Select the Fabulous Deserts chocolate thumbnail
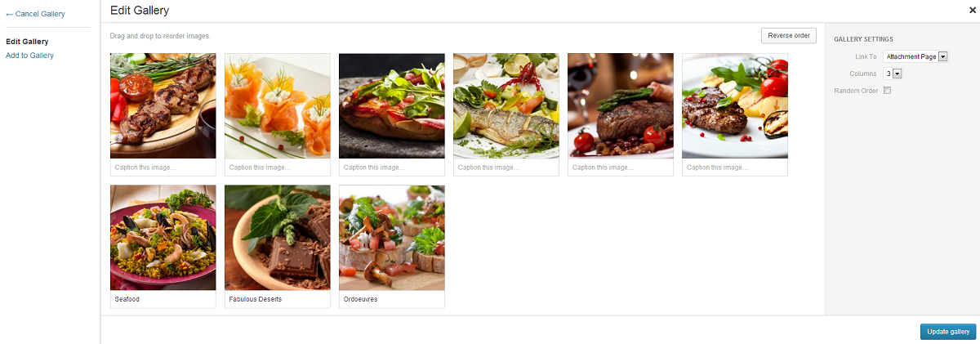Image resolution: width=980 pixels, height=344 pixels. tap(278, 238)
